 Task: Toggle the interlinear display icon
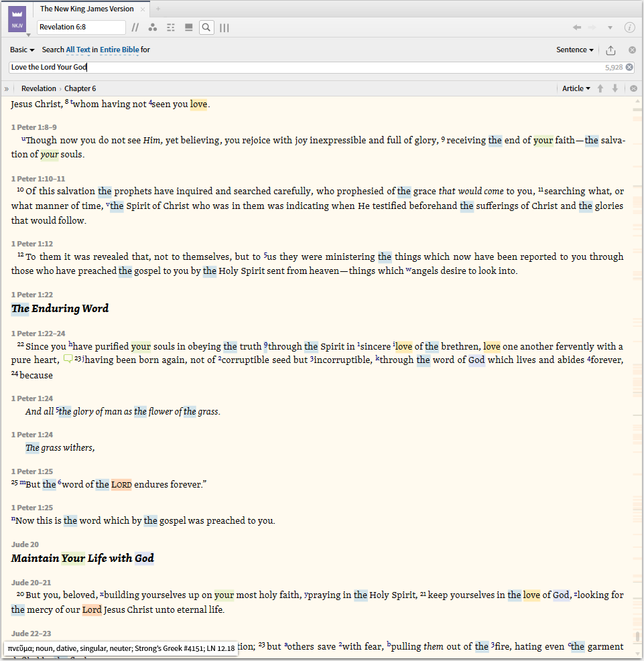coord(171,28)
